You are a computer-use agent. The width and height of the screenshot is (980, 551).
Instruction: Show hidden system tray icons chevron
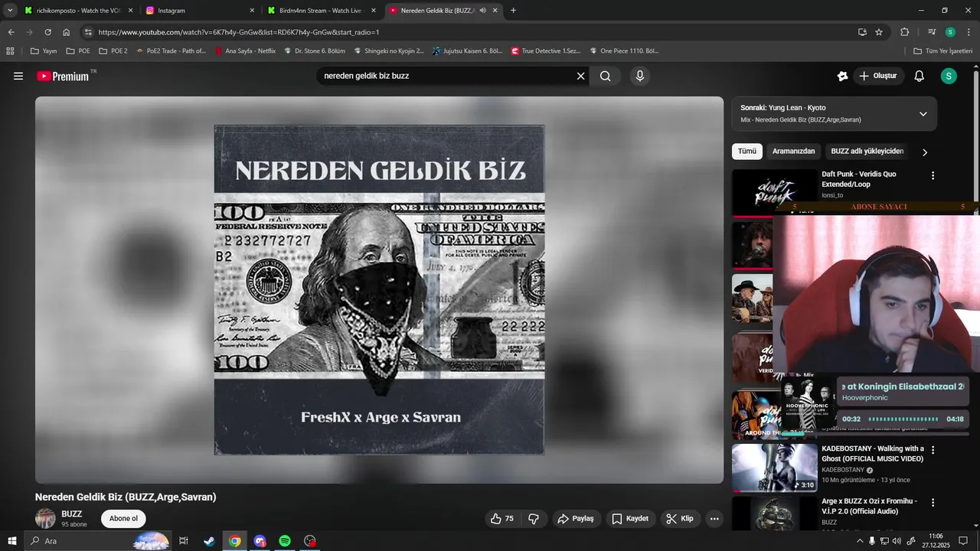860,541
